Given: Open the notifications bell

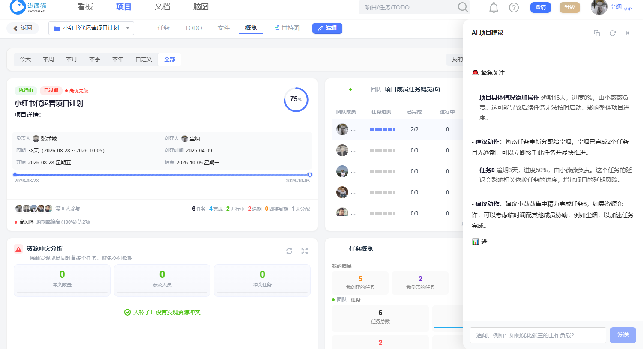Looking at the screenshot, I should [x=494, y=8].
